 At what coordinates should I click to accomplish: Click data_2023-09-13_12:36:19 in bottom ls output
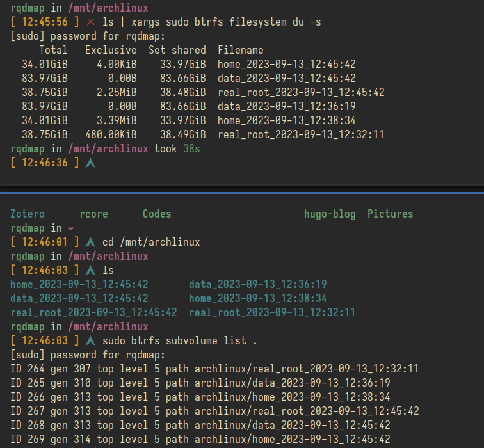(258, 285)
